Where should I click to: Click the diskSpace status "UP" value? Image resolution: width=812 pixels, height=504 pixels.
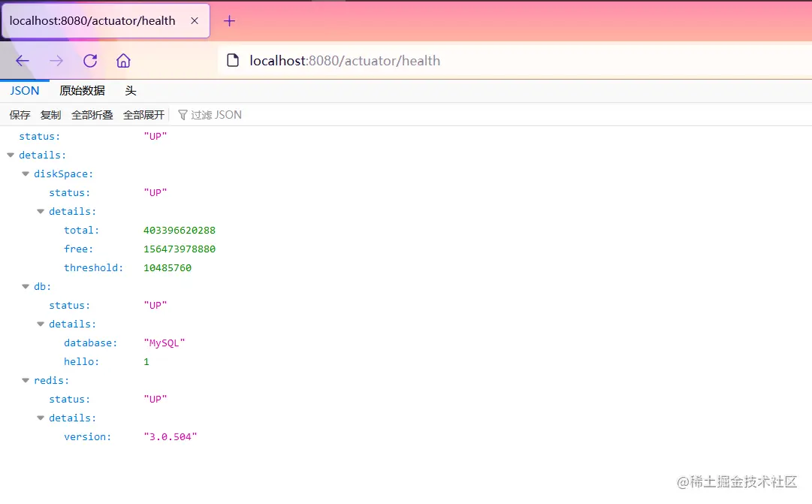point(155,193)
